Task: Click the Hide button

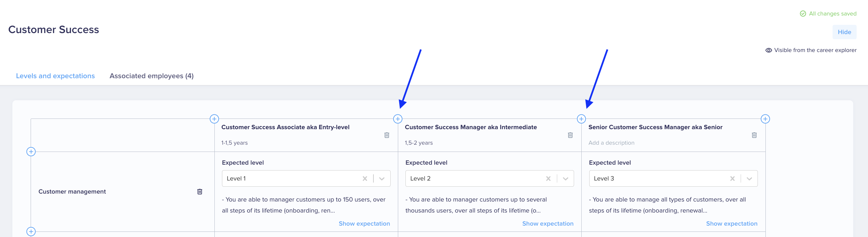Action: click(x=844, y=32)
